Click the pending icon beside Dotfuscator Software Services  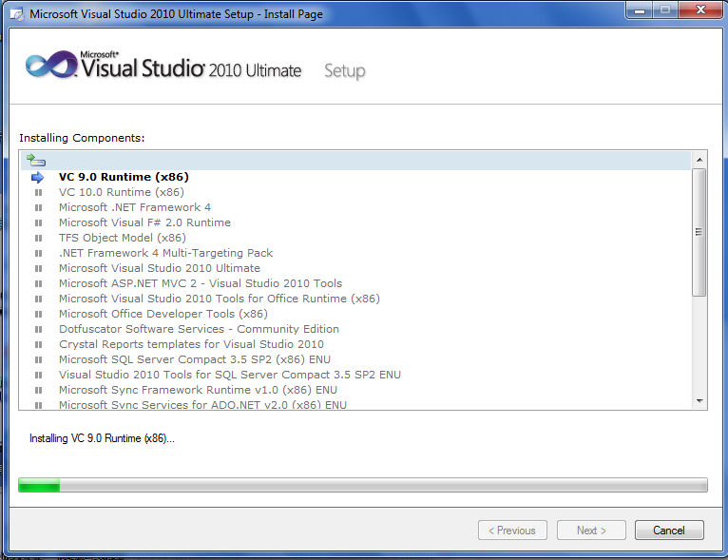(x=39, y=329)
